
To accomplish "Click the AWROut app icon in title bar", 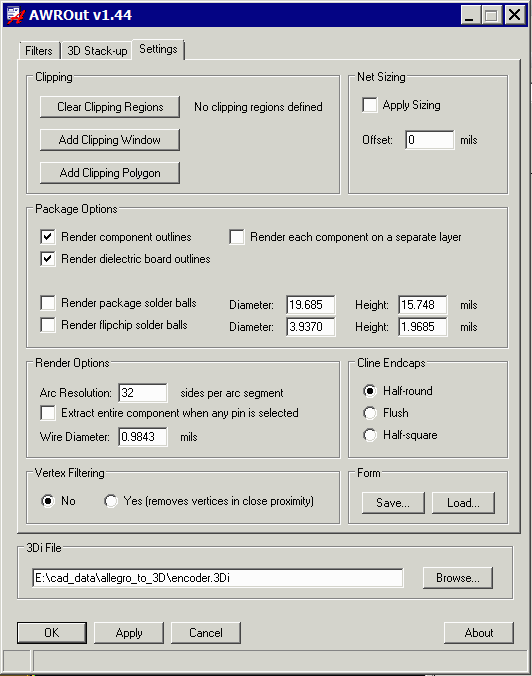I will tap(15, 15).
